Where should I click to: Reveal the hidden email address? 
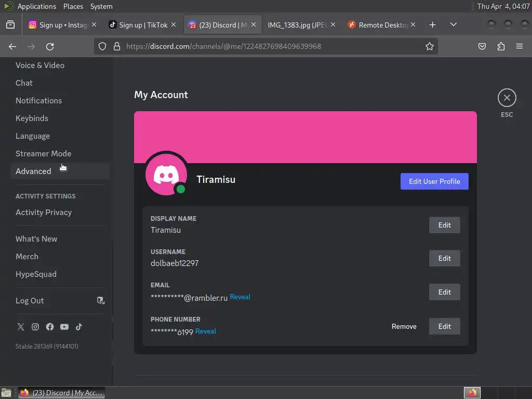[x=240, y=297]
